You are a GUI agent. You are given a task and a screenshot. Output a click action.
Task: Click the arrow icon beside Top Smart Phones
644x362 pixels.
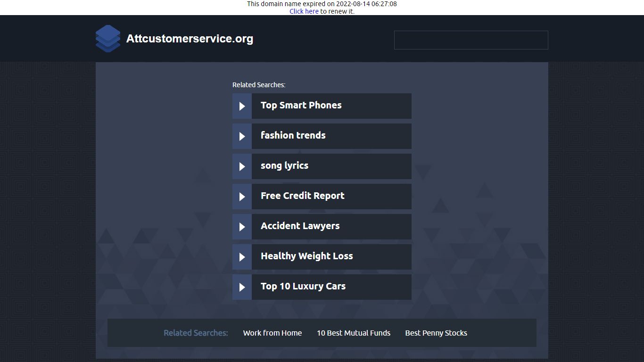242,106
